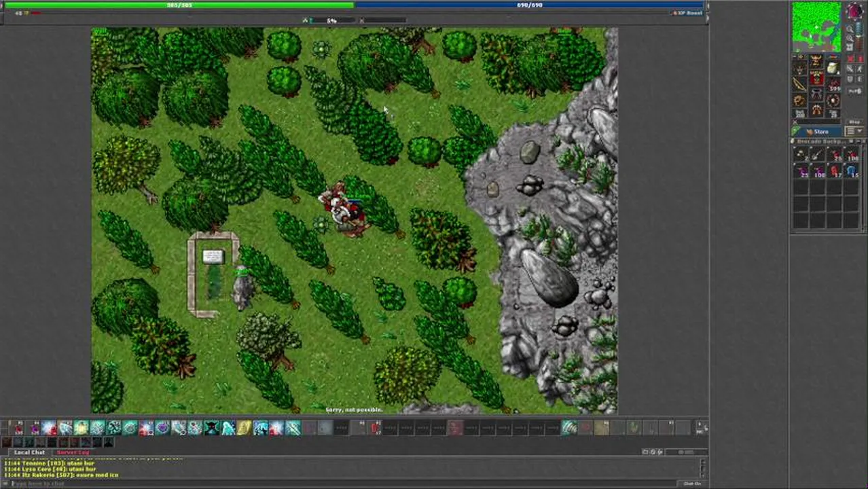Click the green health bar

point(178,5)
